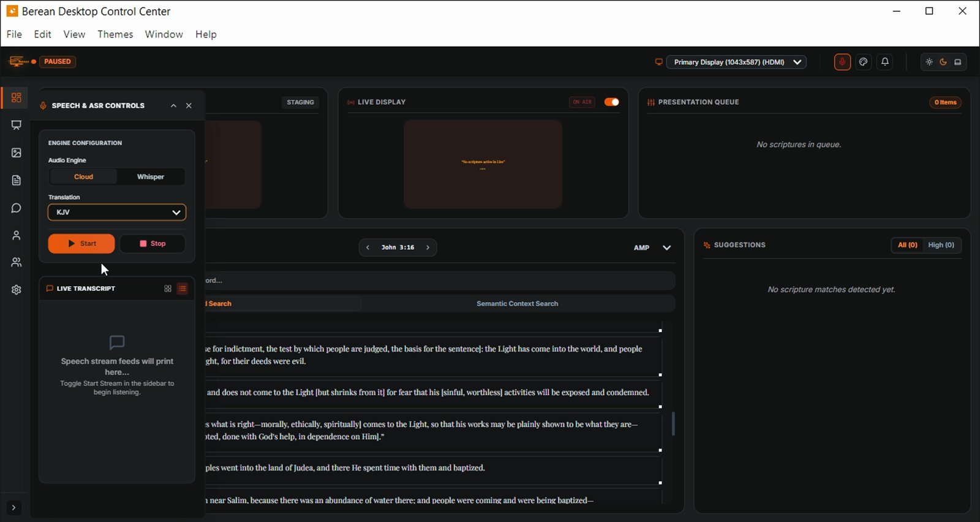980x522 pixels.
Task: Close the Speech & ASR Controls panel
Action: click(189, 105)
